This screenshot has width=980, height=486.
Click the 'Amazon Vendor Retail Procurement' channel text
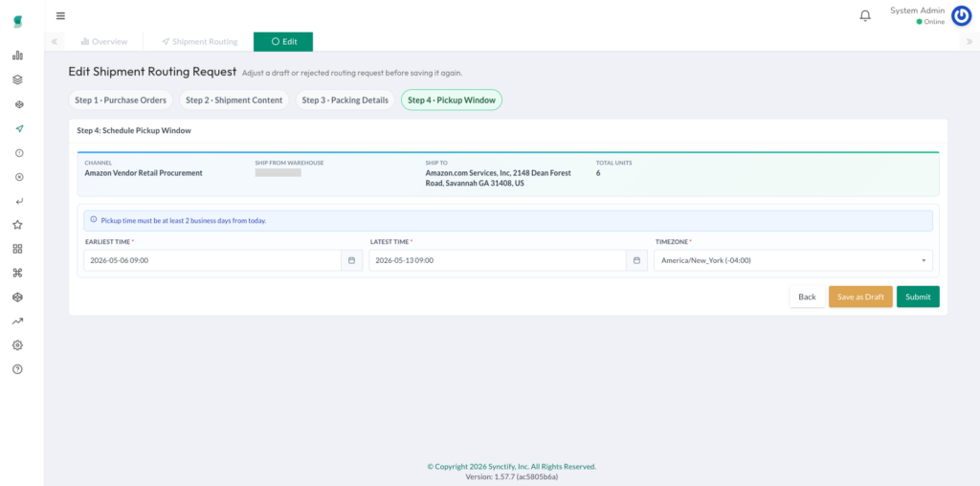tap(144, 173)
